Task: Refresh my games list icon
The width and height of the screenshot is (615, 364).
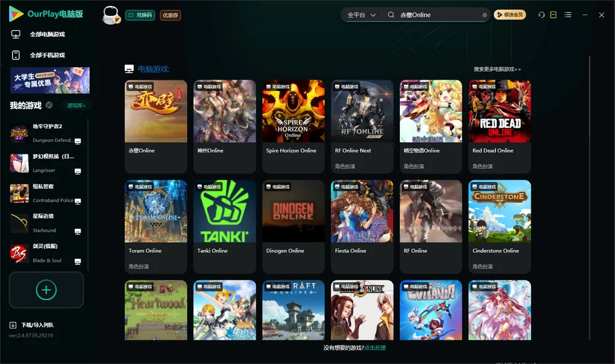Action: [x=49, y=105]
